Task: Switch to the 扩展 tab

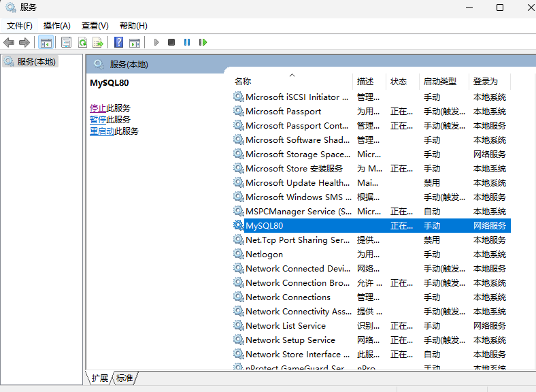Action: coord(99,378)
